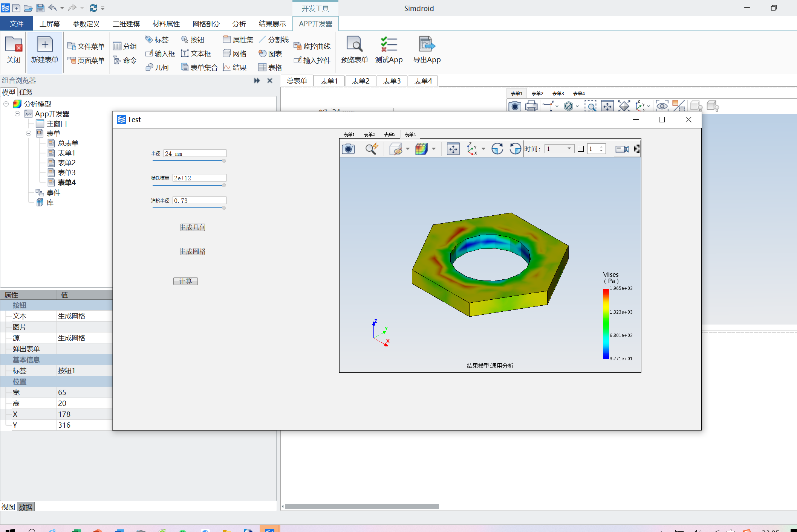Open the 文件 menu
This screenshot has height=532, width=797.
click(x=17, y=24)
